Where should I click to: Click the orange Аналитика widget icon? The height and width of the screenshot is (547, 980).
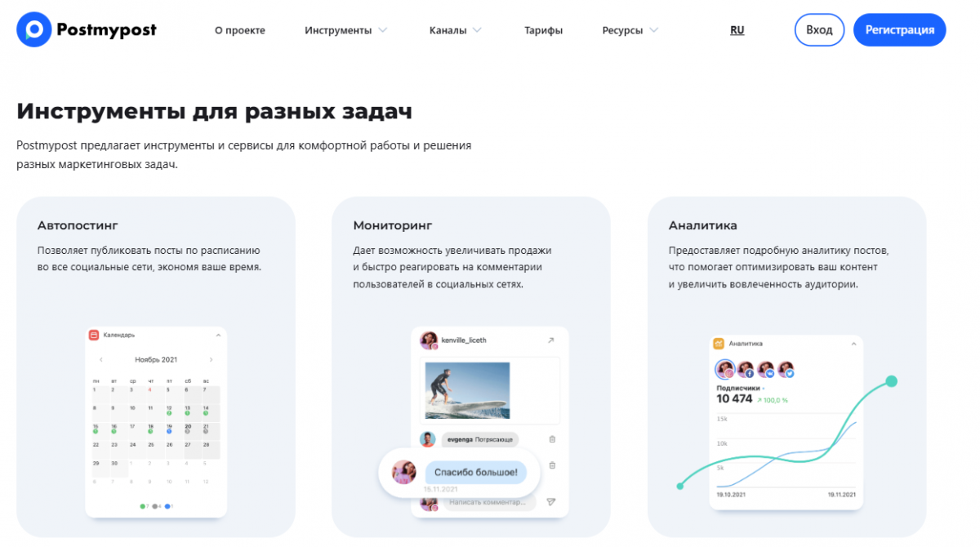click(719, 344)
